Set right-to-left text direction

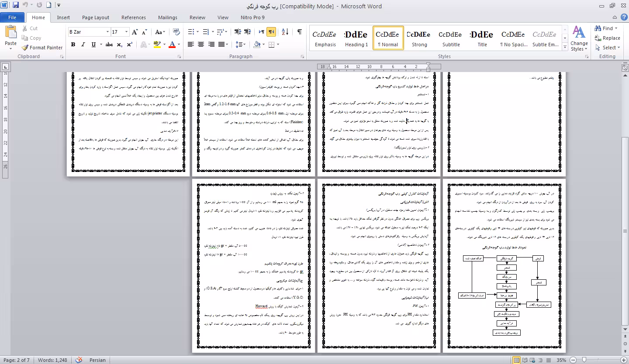tap(271, 32)
